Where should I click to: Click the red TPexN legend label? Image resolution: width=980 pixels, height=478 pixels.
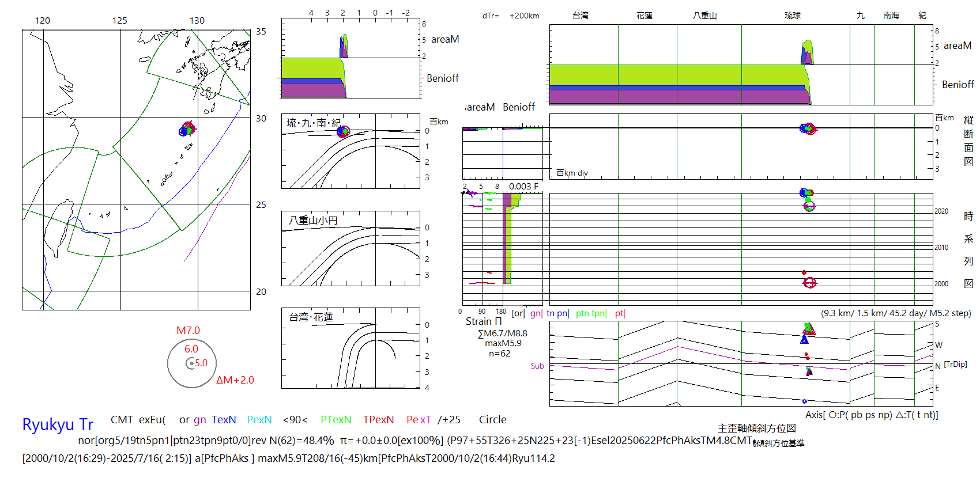pyautogui.click(x=378, y=420)
